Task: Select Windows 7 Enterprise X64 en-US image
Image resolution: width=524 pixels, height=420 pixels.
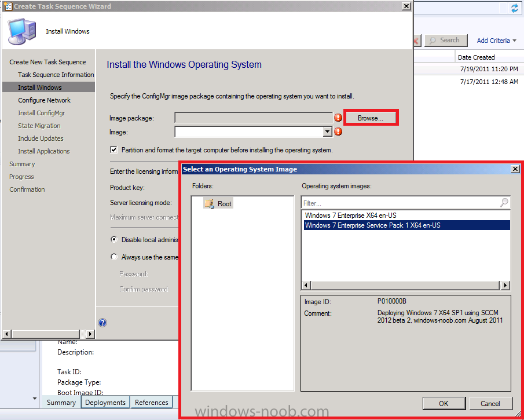Action: coord(350,216)
